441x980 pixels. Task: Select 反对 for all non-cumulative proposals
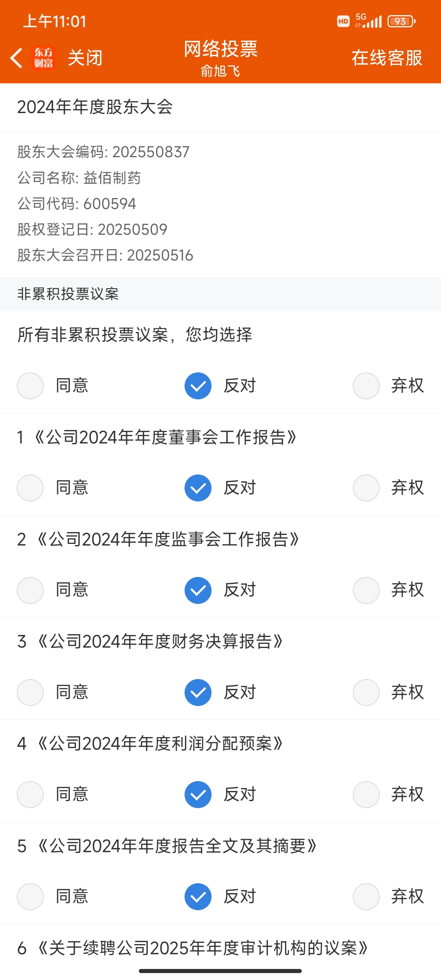coord(198,386)
